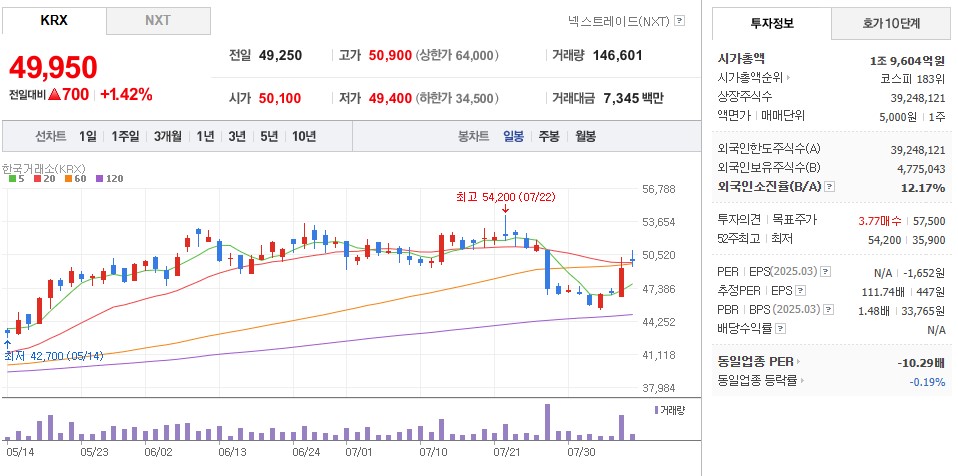Click the PBR value 1.48배
Image resolution: width=958 pixels, height=476 pixels.
point(876,310)
